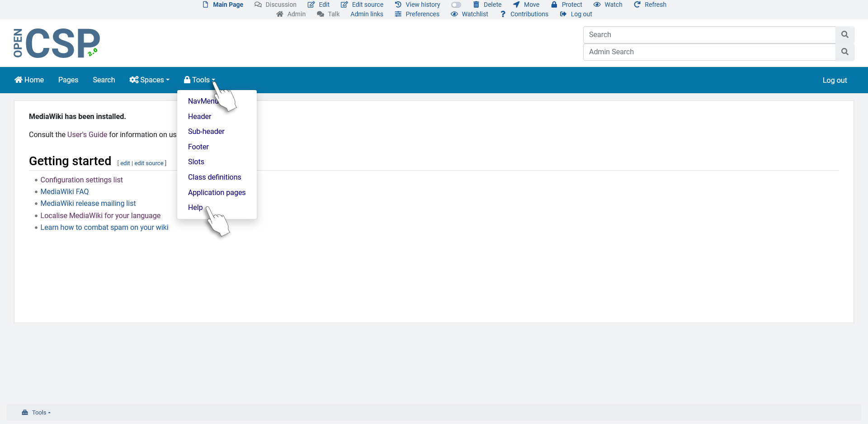This screenshot has height=424, width=868.
Task: Collapse the Tools dropdown in navbar
Action: point(199,80)
